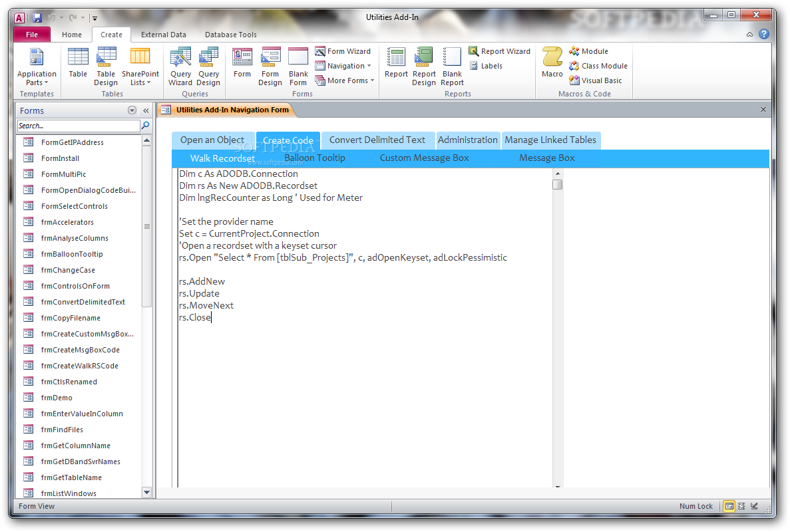Launch the Query Wizard
Image resolution: width=790 pixels, height=532 pixels.
click(180, 66)
